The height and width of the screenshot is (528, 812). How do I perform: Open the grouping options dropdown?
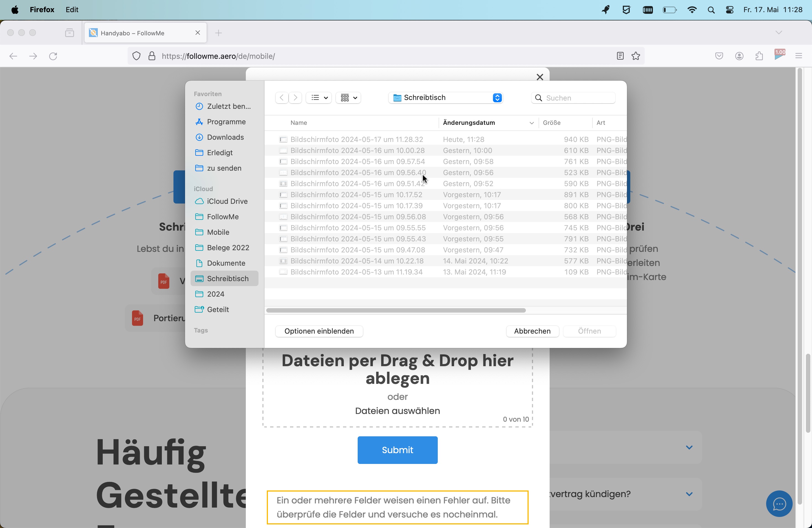coord(348,98)
